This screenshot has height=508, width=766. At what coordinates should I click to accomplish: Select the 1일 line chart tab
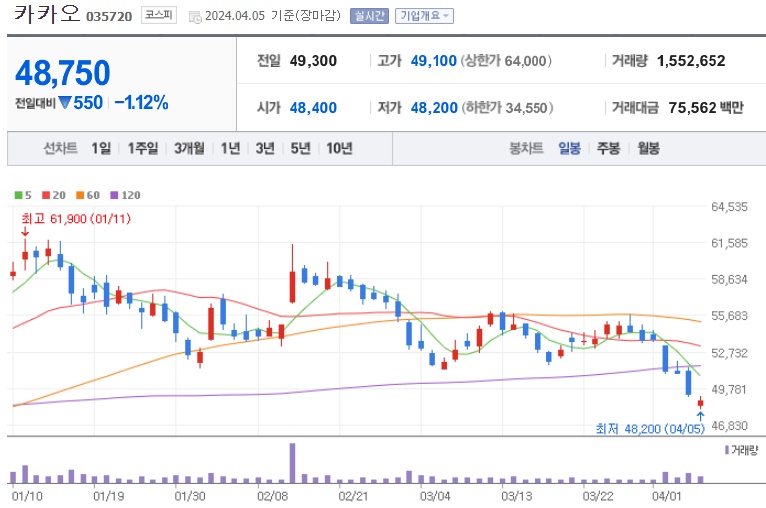tap(101, 148)
